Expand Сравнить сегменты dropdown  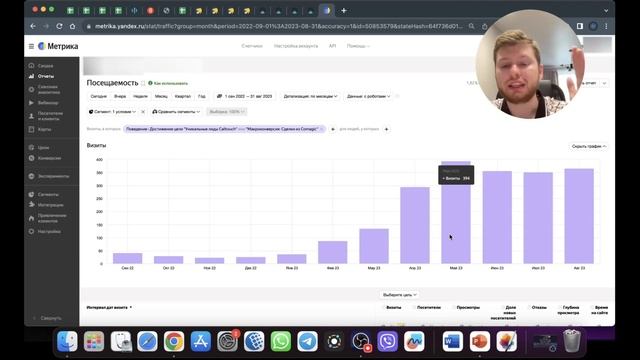(176, 111)
